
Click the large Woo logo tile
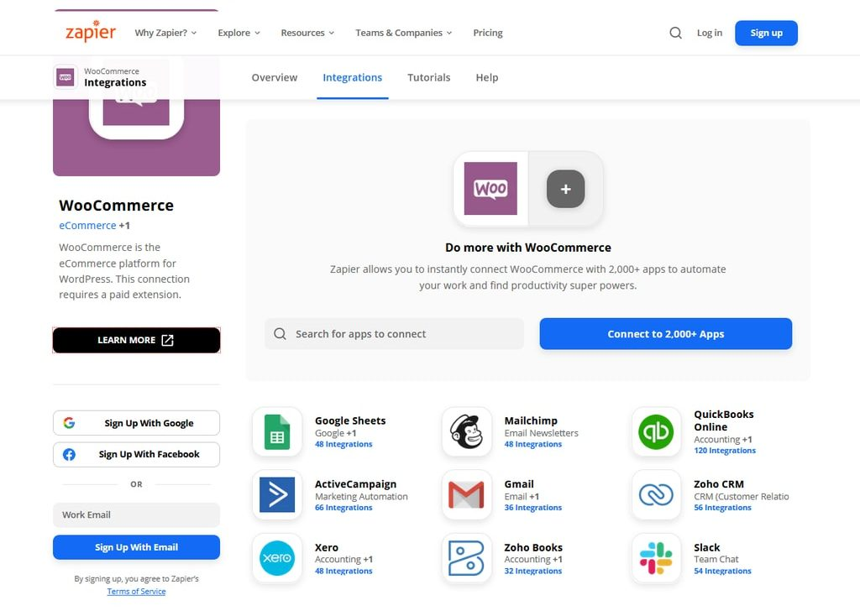(490, 189)
